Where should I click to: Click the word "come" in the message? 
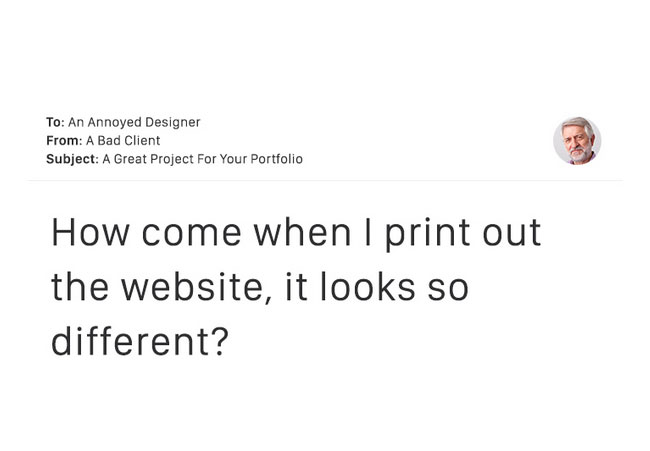pos(192,233)
